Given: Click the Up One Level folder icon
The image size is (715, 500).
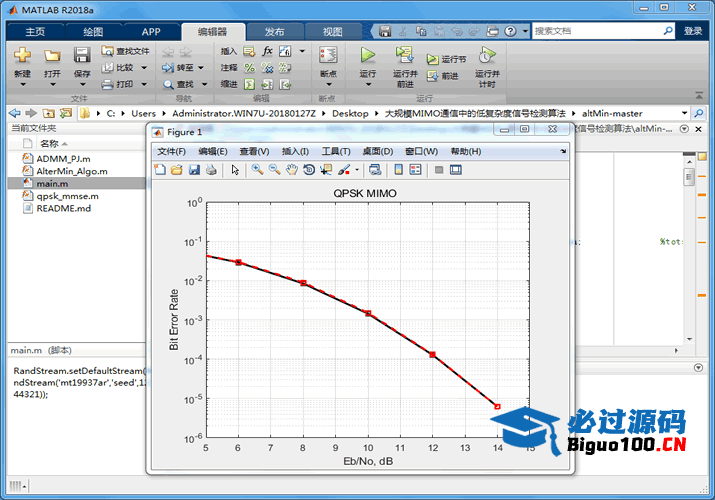Looking at the screenshot, I should click(48, 113).
